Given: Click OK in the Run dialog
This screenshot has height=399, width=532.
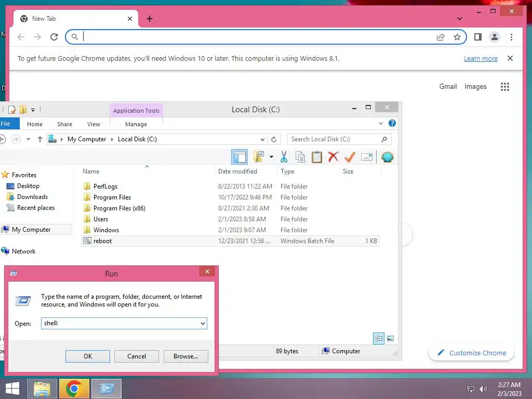Looking at the screenshot, I should click(x=87, y=356).
